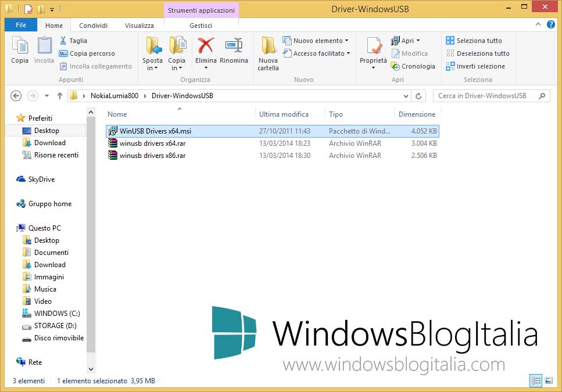Open the File ribbon menu
The width and height of the screenshot is (562, 392).
pos(21,25)
